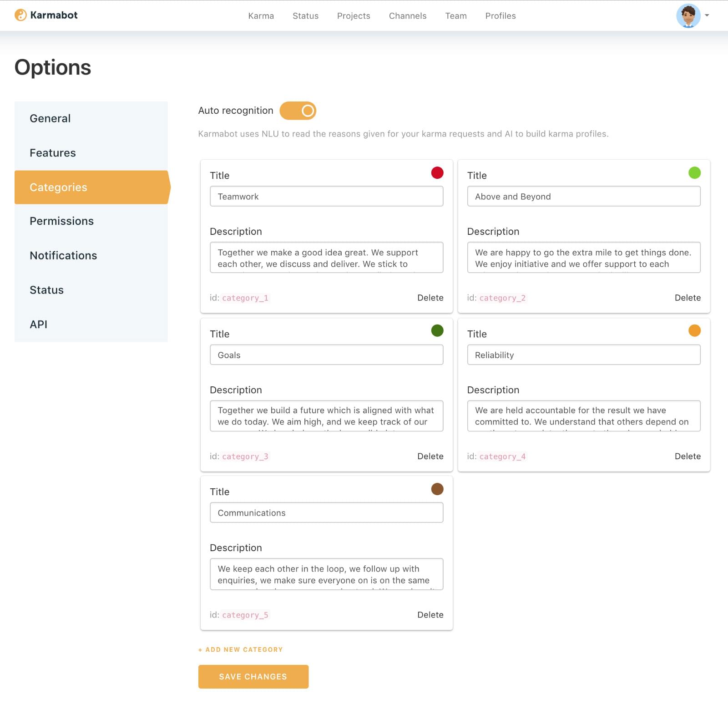
Task: Change the green color dot on Above and Beyond
Action: [x=694, y=173]
